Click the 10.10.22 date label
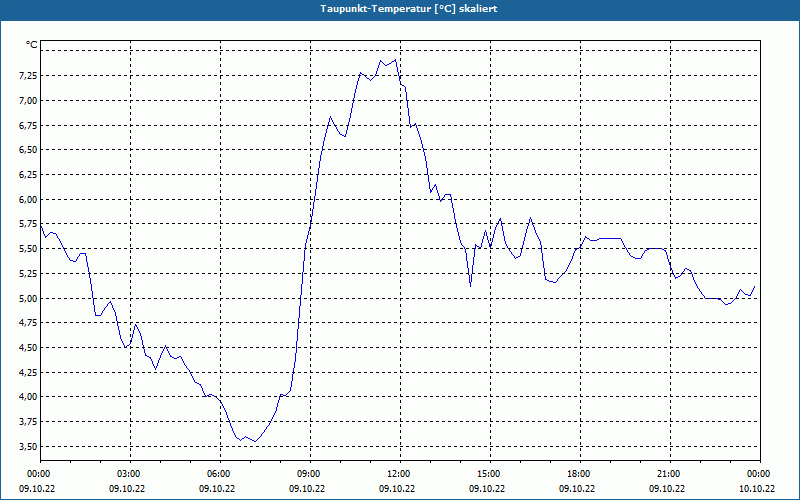This screenshot has height=500, width=800. point(757,489)
